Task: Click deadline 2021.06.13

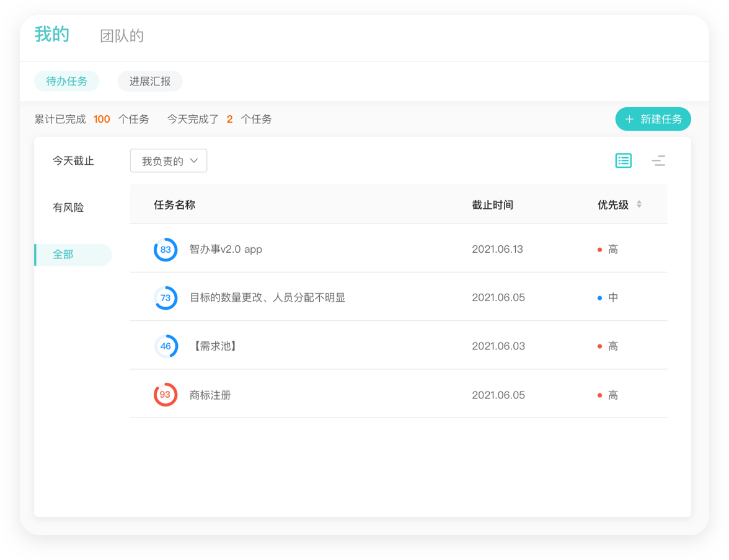Action: [x=497, y=250]
